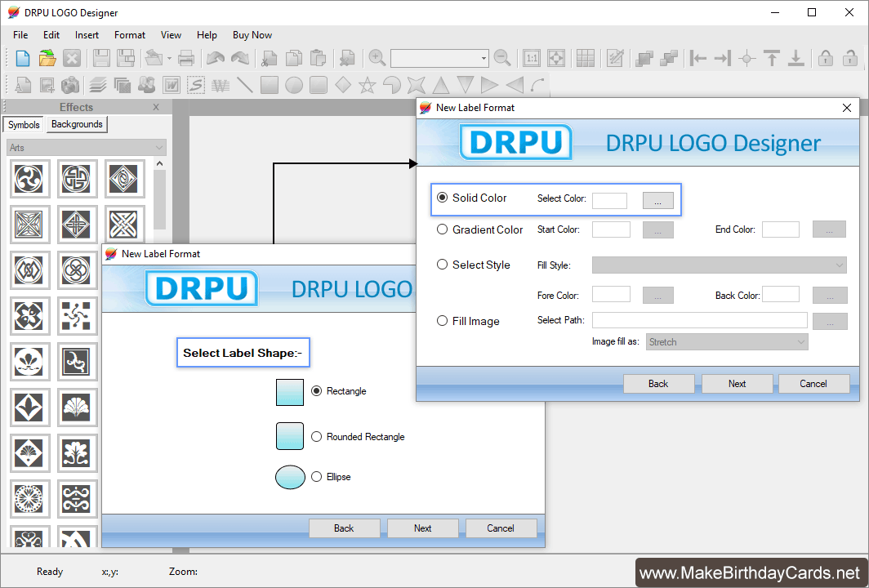
Task: Click the Align right arrow icon
Action: tap(723, 58)
